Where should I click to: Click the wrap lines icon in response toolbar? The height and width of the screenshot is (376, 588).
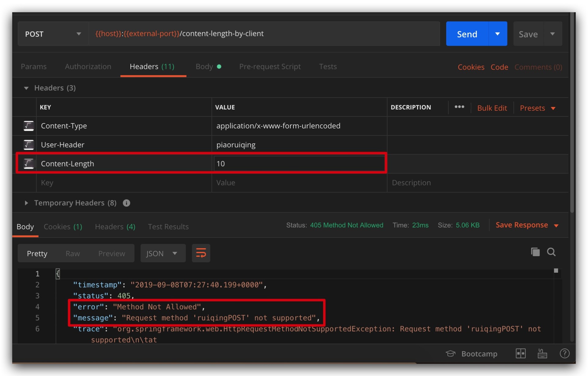pos(201,253)
